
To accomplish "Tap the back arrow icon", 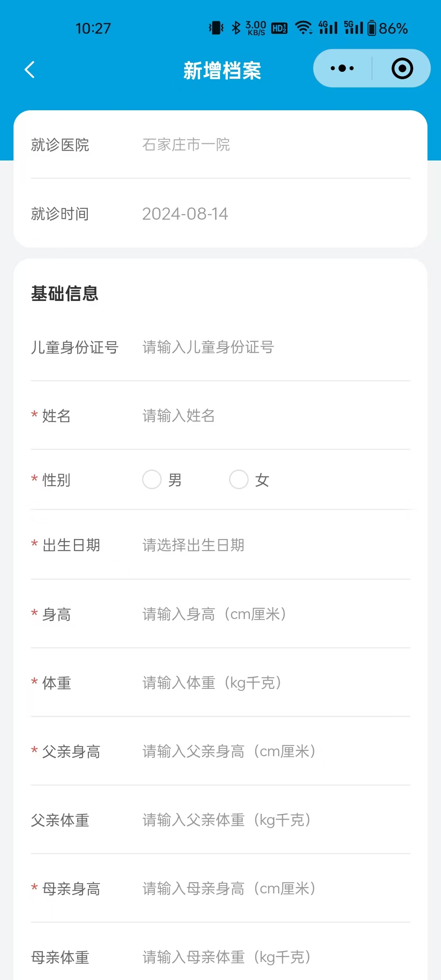I will tap(30, 69).
